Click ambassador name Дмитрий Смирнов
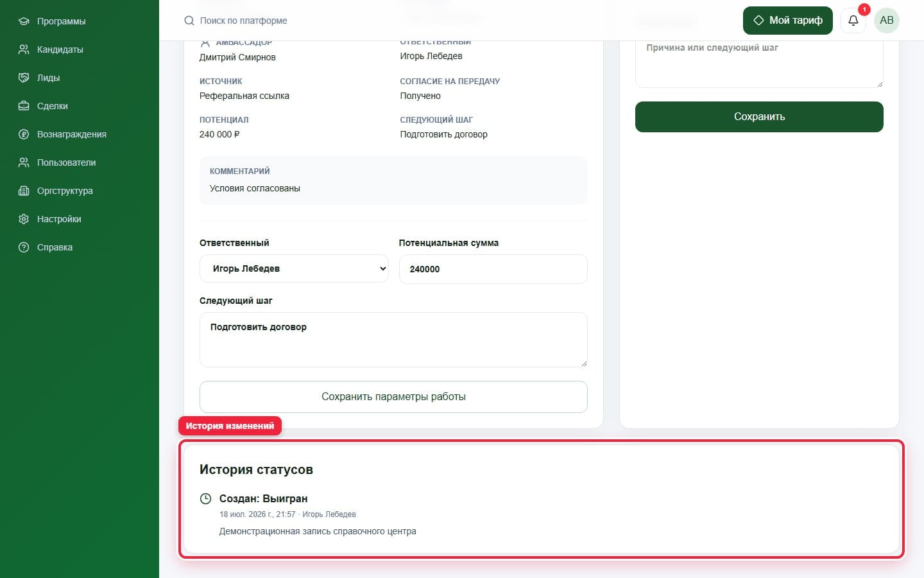 (237, 57)
